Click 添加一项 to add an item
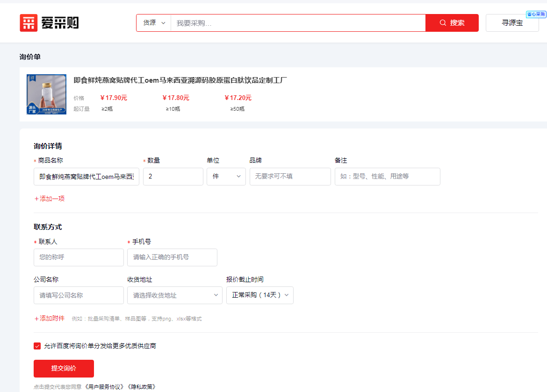Viewport: 547px width, 392px height. [x=50, y=199]
